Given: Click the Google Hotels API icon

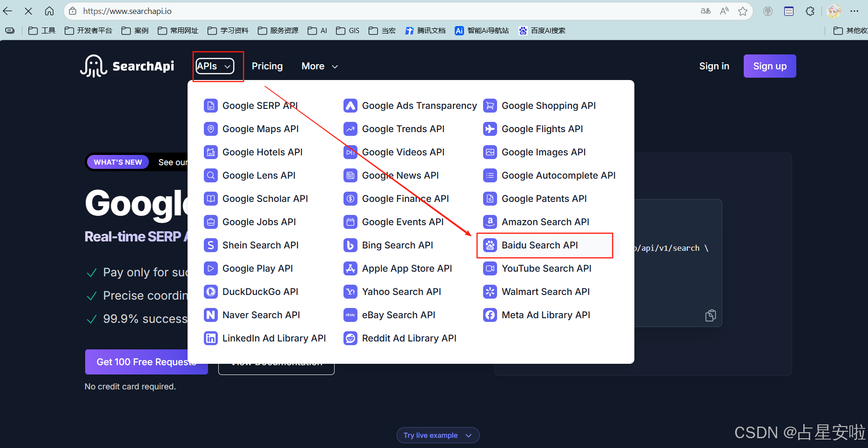Looking at the screenshot, I should coord(211,152).
